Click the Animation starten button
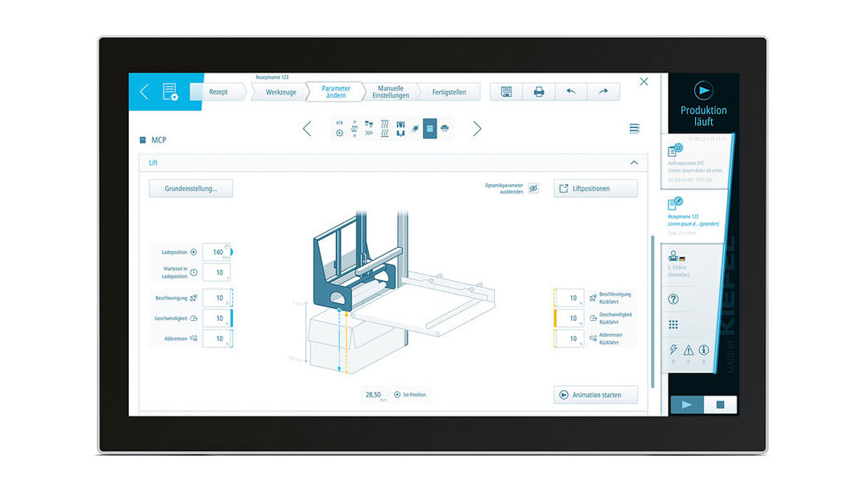This screenshot has width=868, height=489. pyautogui.click(x=596, y=395)
